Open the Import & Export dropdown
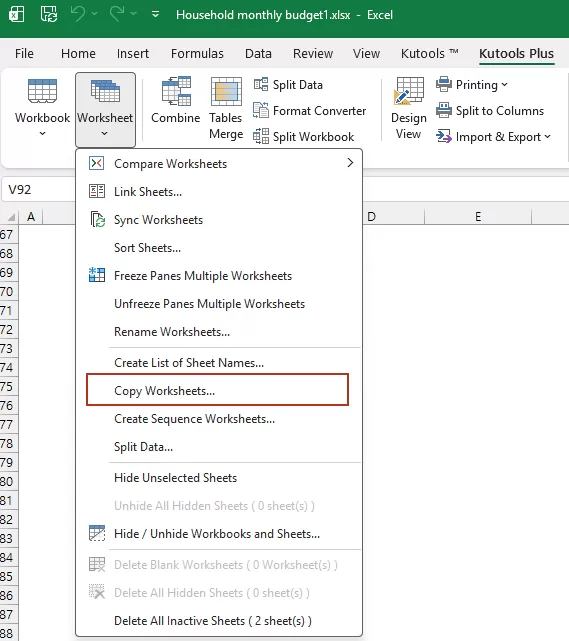Screen dimensions: 569x641 493,137
